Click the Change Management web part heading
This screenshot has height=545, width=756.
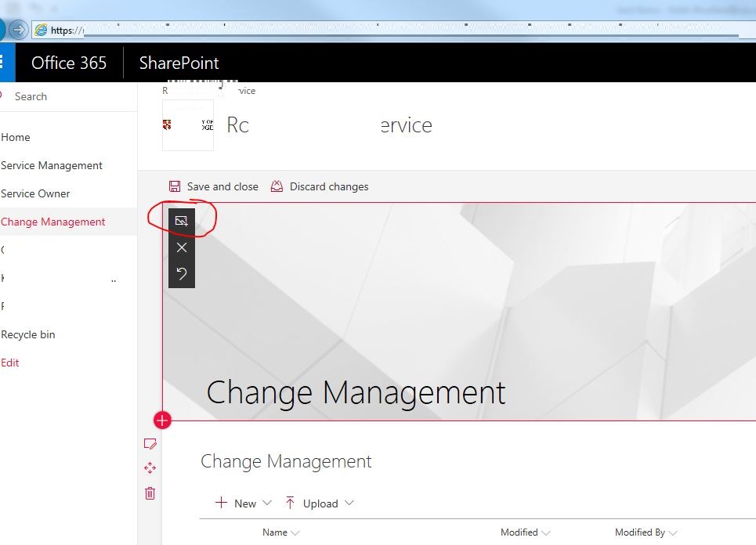[286, 461]
